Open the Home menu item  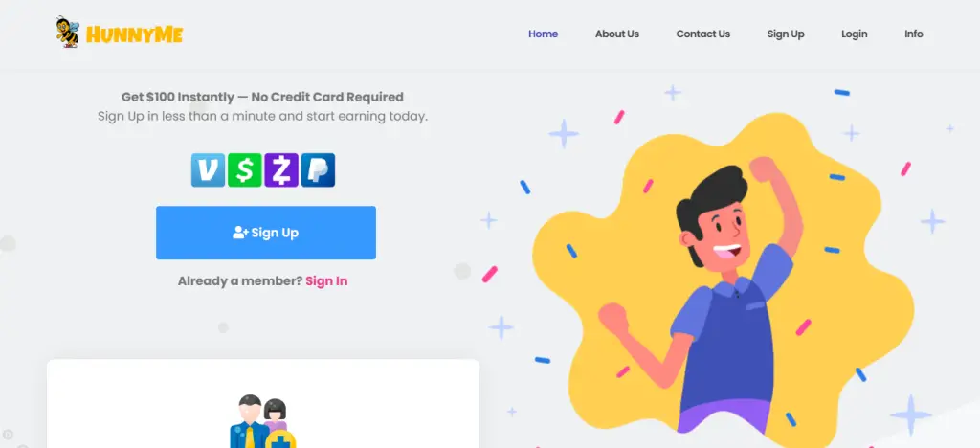point(544,34)
